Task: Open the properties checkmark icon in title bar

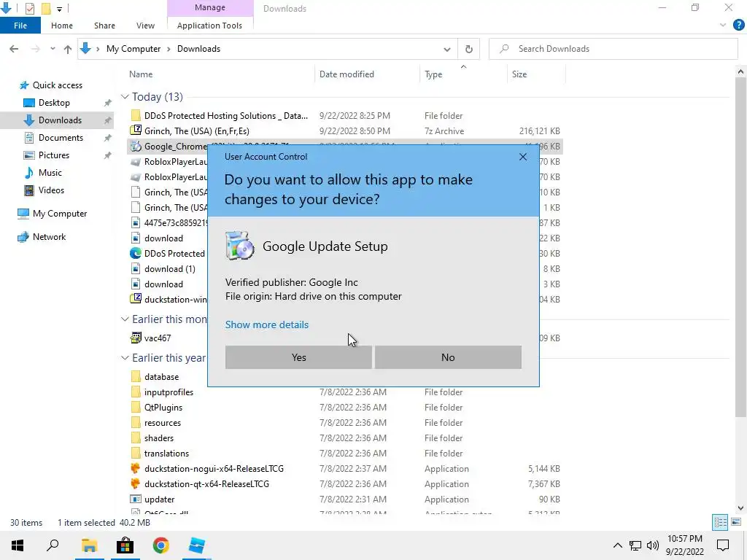Action: click(29, 8)
